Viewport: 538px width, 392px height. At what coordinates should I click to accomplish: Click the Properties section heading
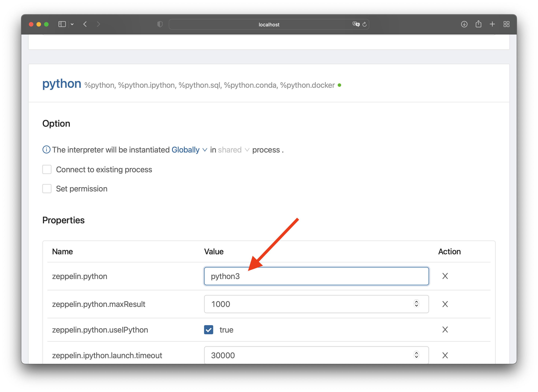tap(63, 220)
